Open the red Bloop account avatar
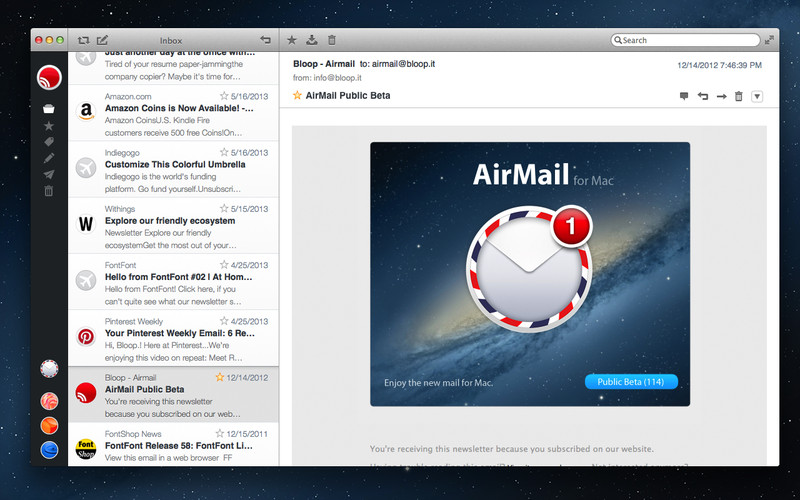The image size is (800, 500). point(49,76)
